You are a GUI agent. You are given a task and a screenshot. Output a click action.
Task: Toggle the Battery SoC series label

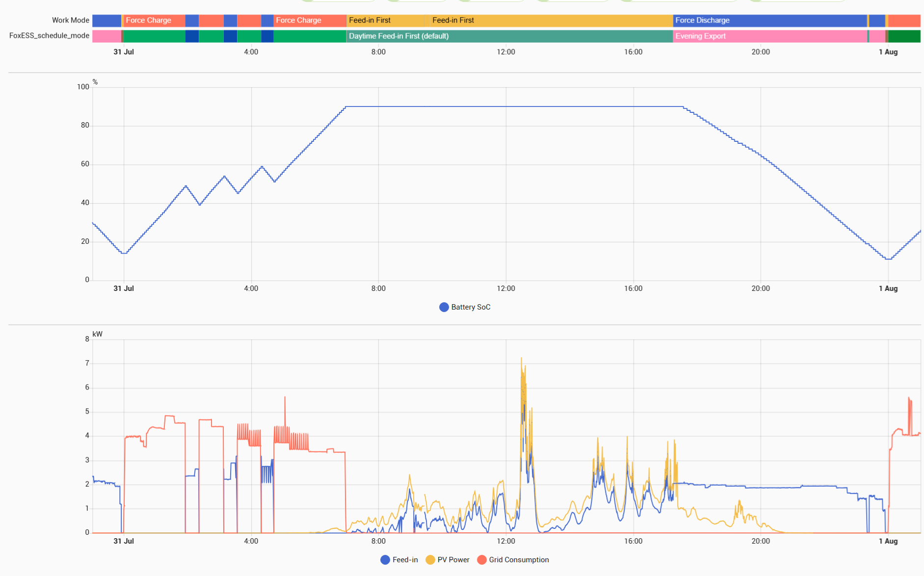(x=471, y=307)
